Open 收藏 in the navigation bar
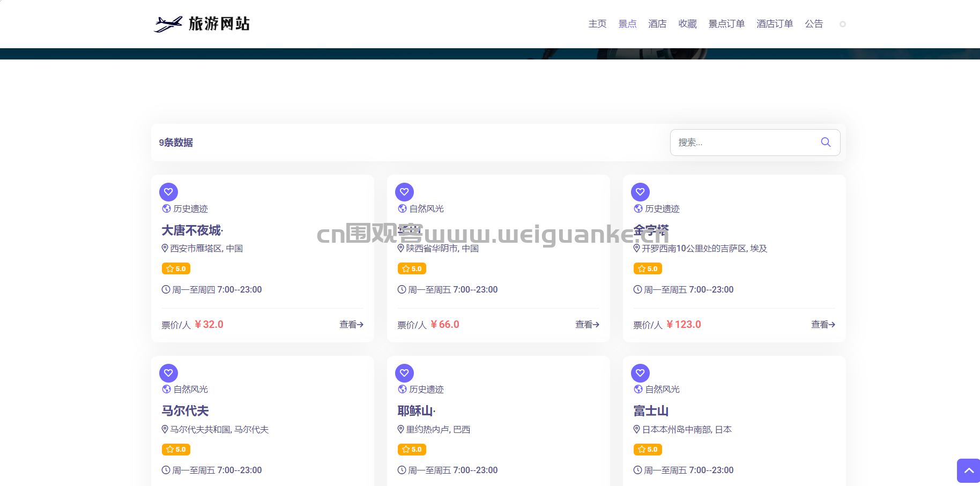Image resolution: width=980 pixels, height=486 pixels. pos(687,24)
